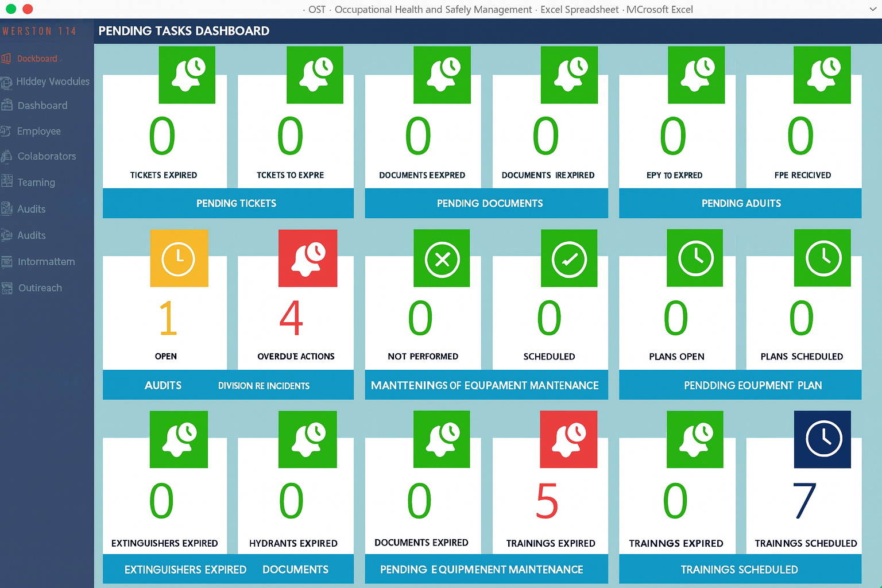Click the Employee icon in the sidebar

tap(6, 131)
